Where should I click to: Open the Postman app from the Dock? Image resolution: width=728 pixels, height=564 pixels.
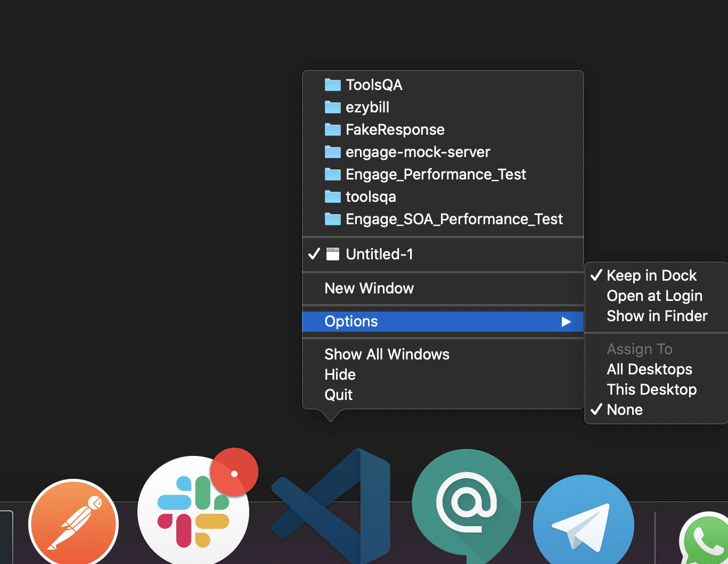(x=73, y=525)
